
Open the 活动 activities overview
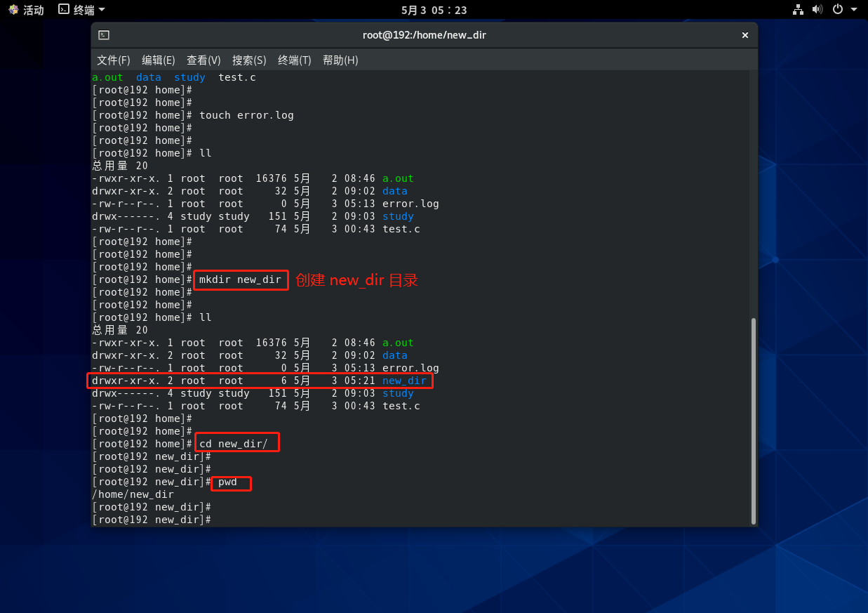coord(26,10)
